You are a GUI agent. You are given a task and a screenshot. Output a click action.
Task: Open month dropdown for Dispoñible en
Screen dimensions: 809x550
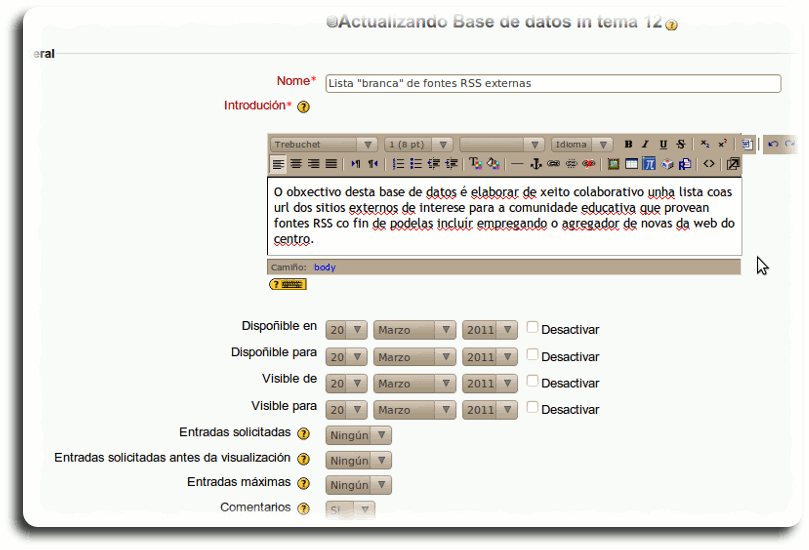(x=415, y=330)
